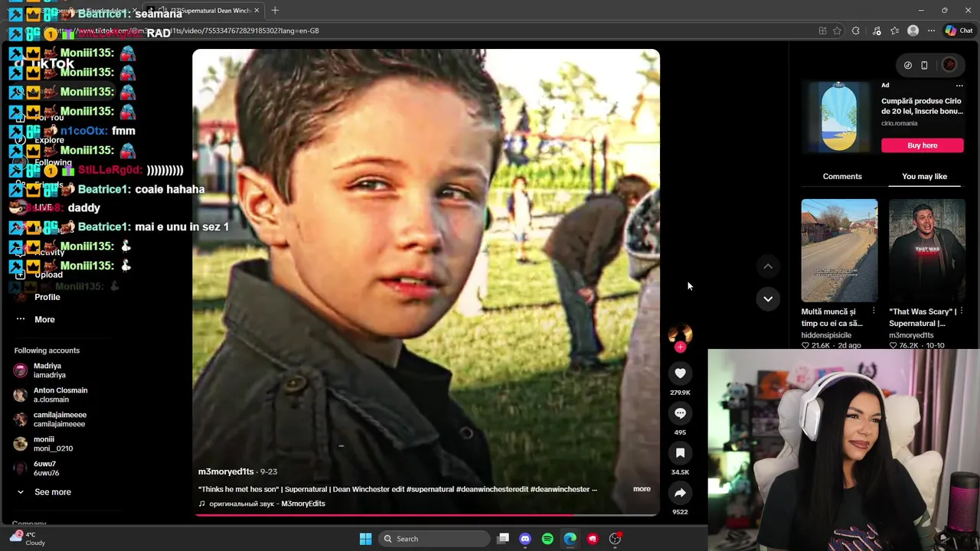Follow creator with the red plus badge

tap(680, 347)
